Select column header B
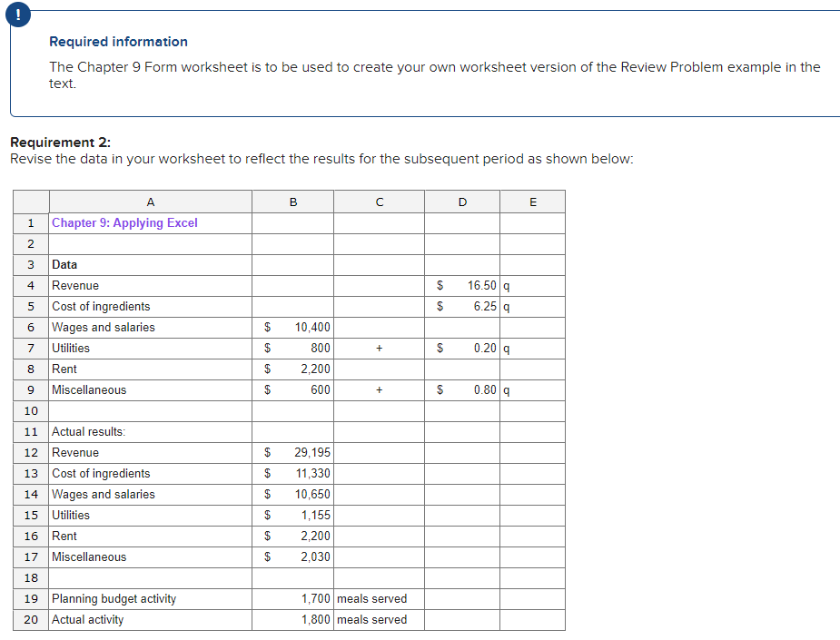Screen dimensions: 840x640 [292, 202]
